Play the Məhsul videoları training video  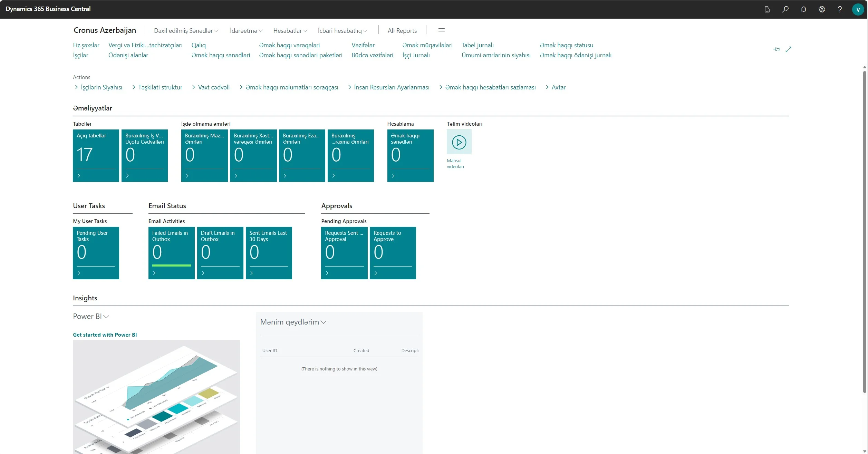tap(459, 142)
